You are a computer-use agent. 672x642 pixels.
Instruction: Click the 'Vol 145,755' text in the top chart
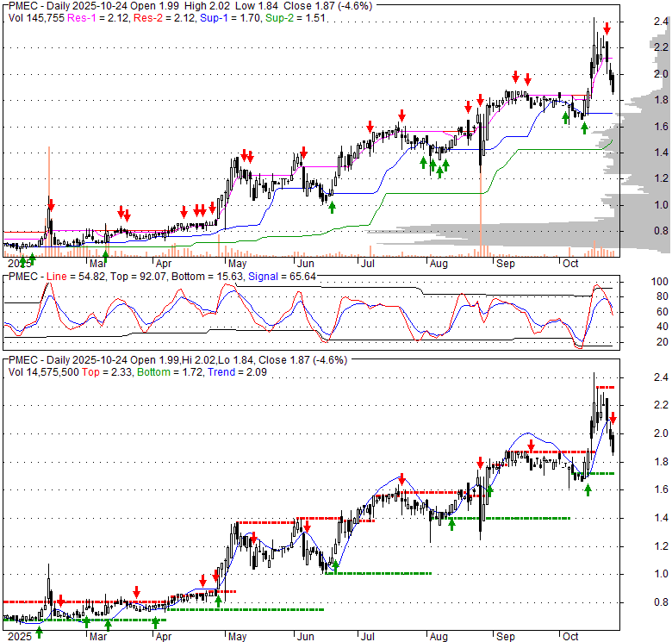tap(36, 18)
